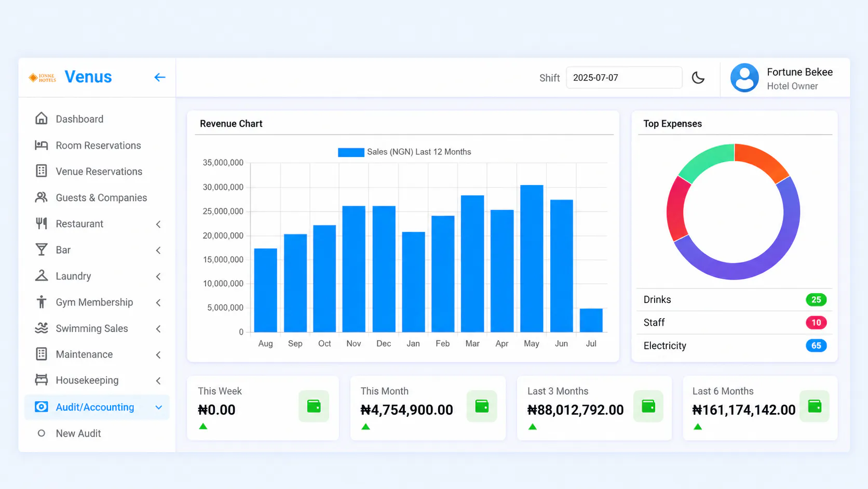The image size is (868, 489).
Task: Expand the Laundry submenu chevron
Action: pos(158,276)
